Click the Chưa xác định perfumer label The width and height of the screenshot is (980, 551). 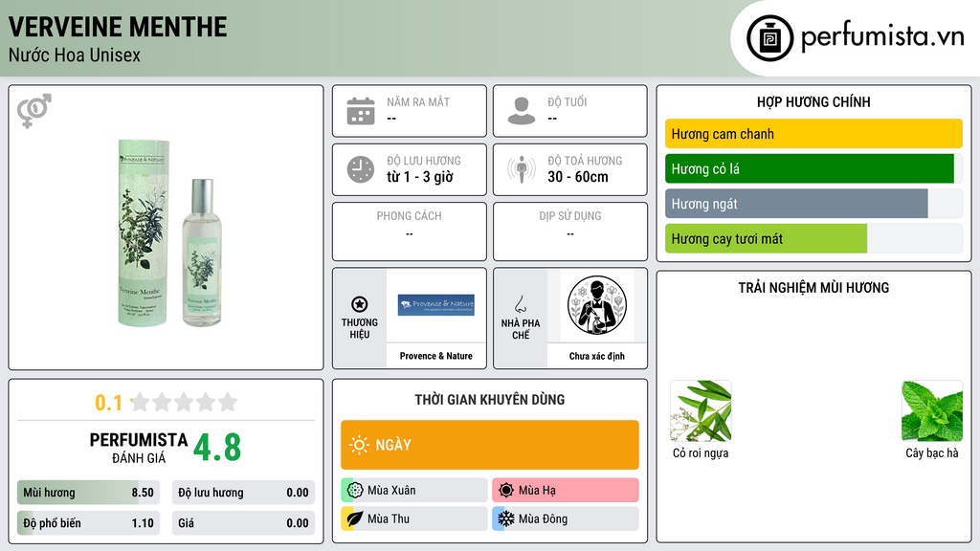[x=597, y=356]
